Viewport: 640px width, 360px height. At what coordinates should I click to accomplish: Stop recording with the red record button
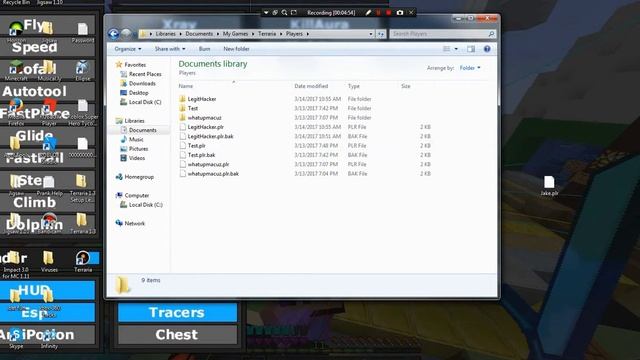coord(389,13)
